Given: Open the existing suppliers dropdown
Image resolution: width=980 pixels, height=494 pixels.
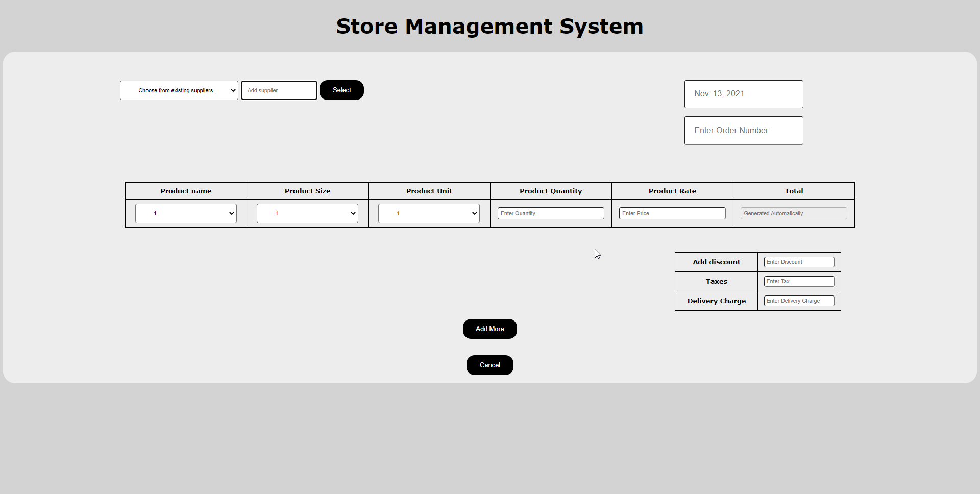Looking at the screenshot, I should [x=179, y=90].
